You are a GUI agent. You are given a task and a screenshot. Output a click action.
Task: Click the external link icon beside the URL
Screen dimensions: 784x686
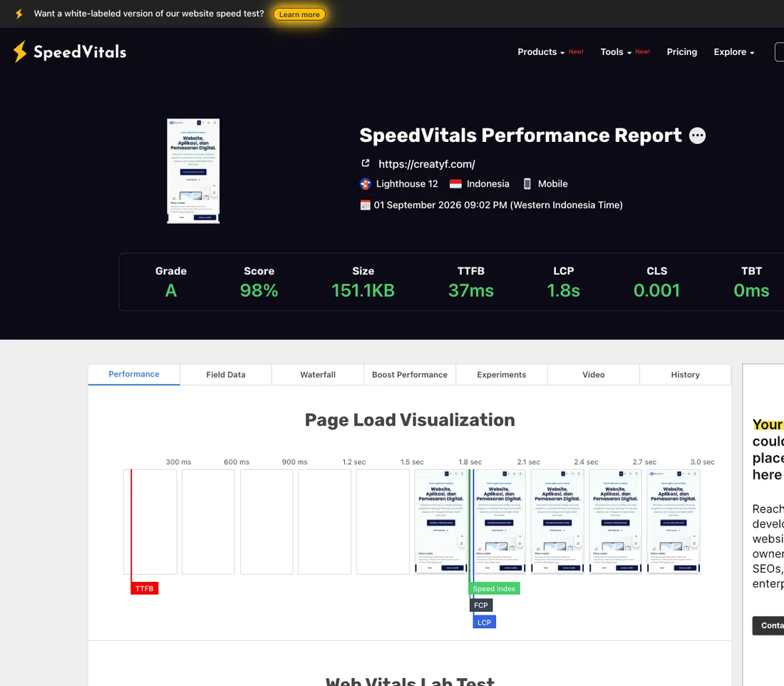[366, 163]
